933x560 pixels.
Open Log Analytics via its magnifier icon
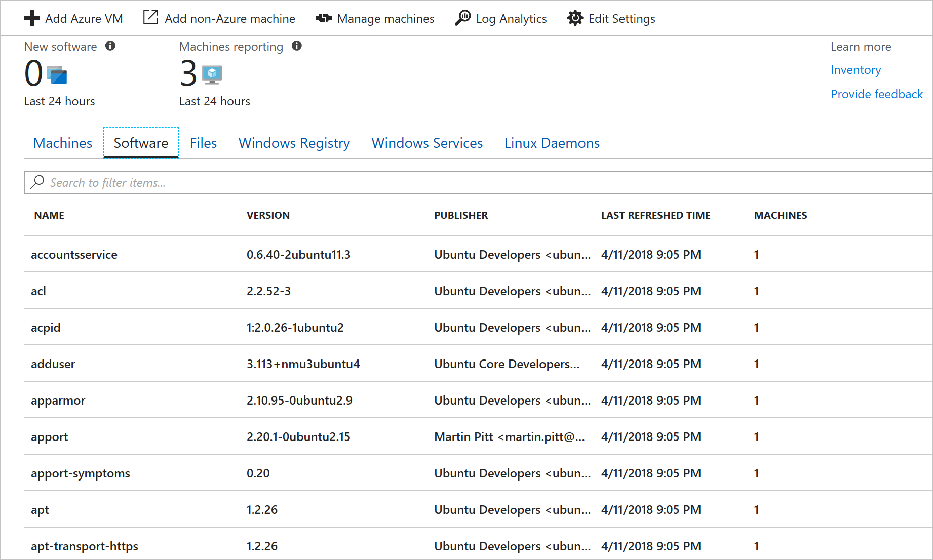pos(462,17)
